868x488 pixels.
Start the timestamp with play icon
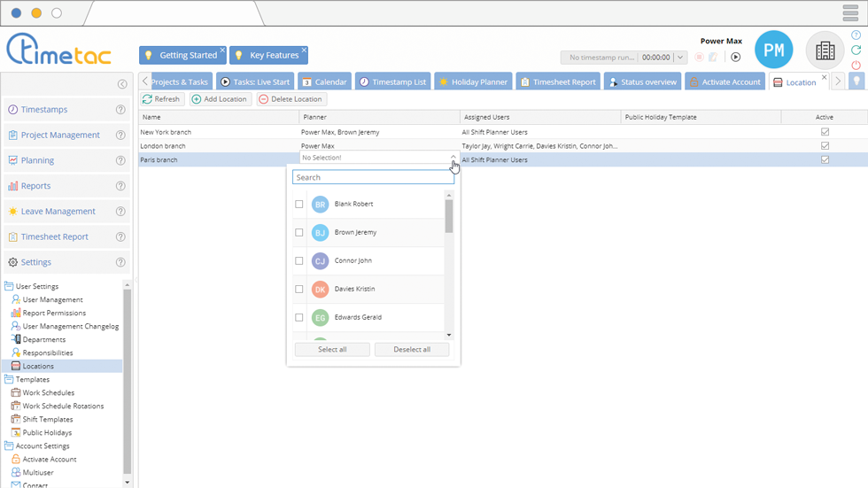pos(735,58)
